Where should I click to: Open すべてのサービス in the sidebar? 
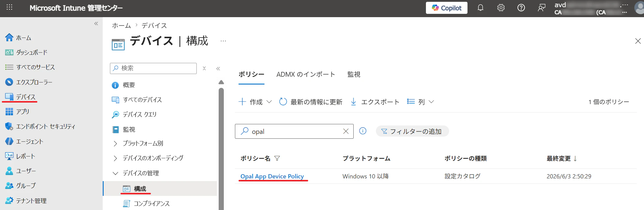coord(30,67)
